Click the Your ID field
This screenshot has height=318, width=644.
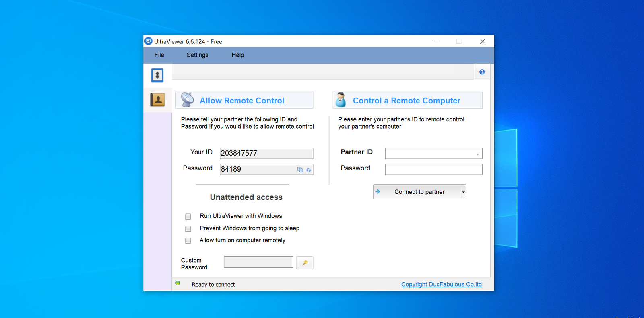[x=266, y=153]
